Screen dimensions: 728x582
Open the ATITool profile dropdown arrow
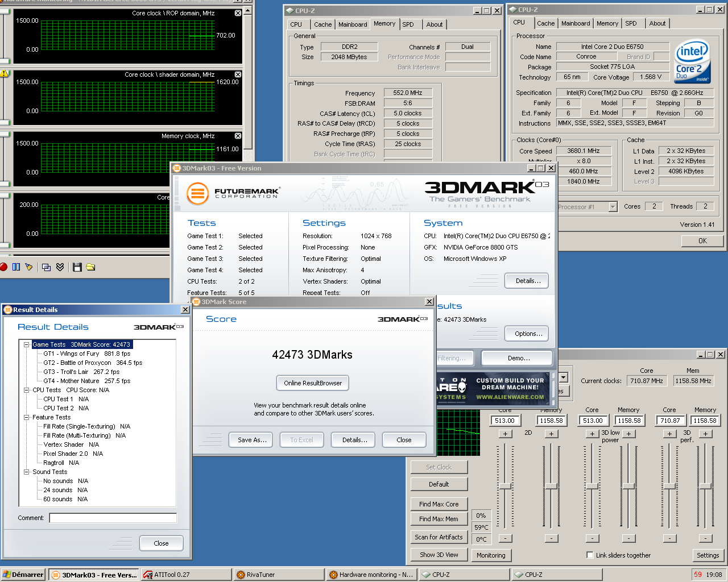click(563, 377)
